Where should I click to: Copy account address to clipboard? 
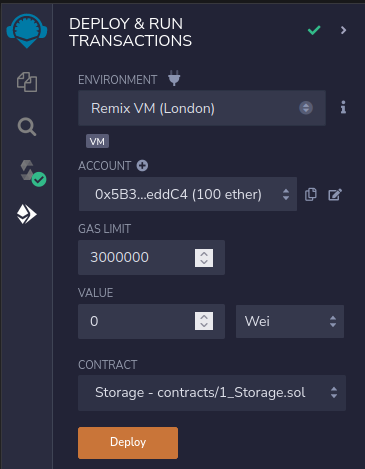pos(311,194)
